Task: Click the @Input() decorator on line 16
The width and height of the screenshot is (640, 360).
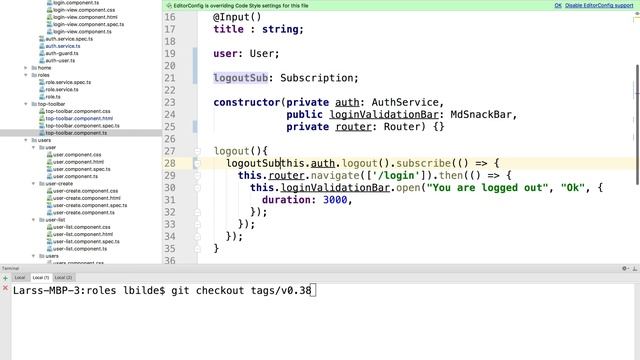Action: coord(237,17)
